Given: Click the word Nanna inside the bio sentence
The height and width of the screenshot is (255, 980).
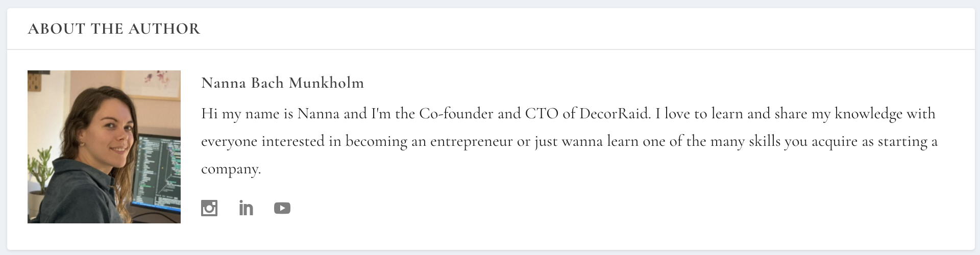Looking at the screenshot, I should pos(318,113).
